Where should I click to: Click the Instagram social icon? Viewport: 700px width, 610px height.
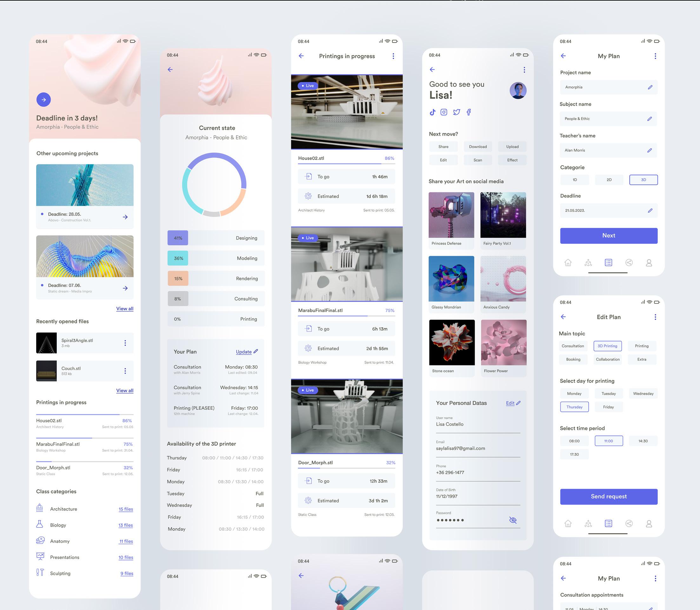tap(444, 112)
